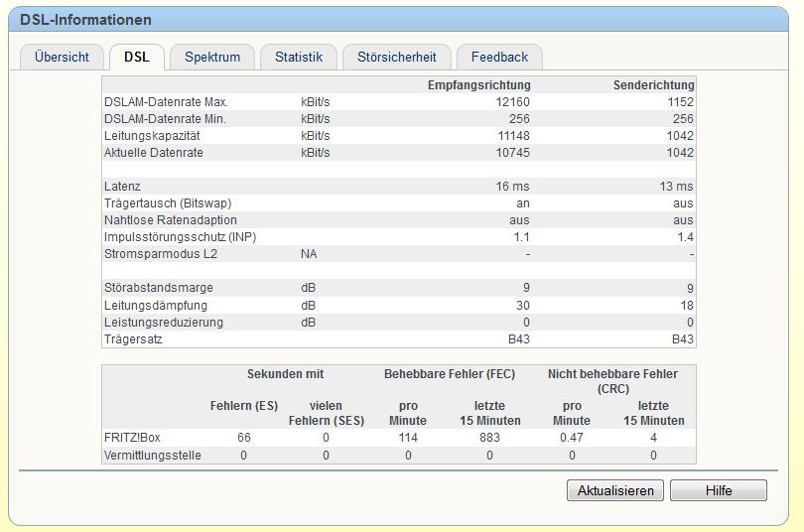Viewport: 804px width, 532px height.
Task: Open the Spektrum tab
Action: pos(212,58)
